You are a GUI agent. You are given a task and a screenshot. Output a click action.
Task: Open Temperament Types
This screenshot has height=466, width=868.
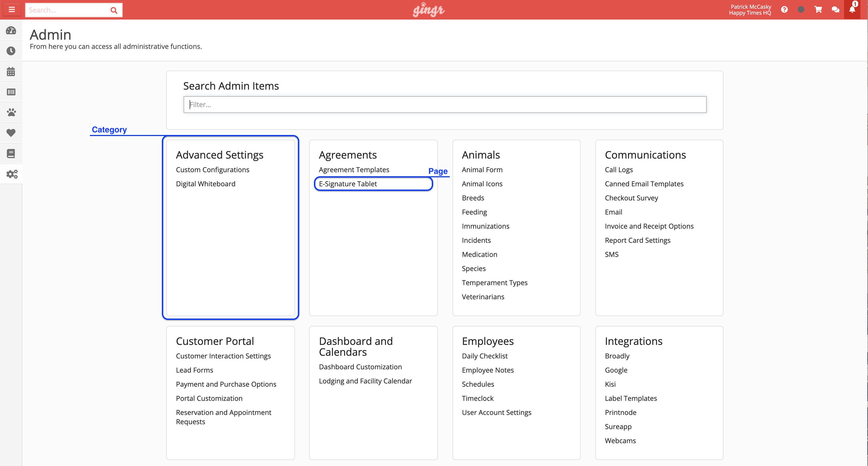[x=495, y=283]
